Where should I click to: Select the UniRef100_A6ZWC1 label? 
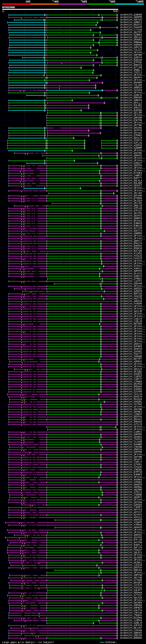click(x=131, y=562)
